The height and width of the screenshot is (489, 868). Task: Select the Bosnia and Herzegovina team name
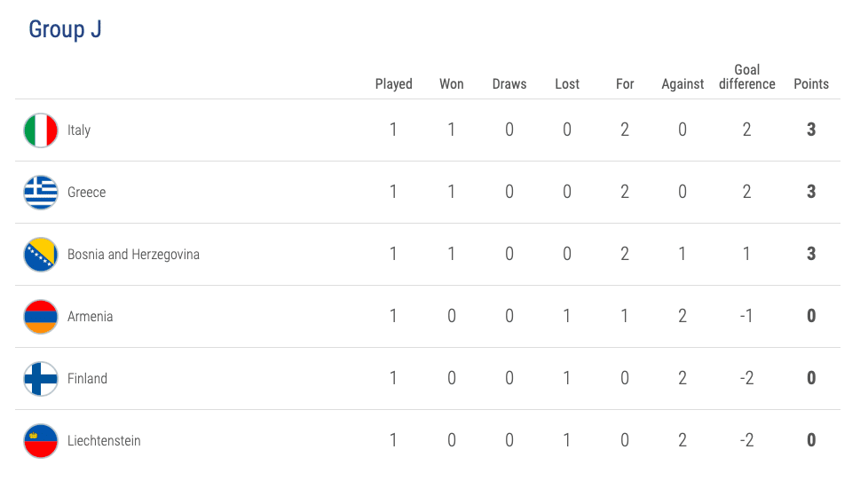coord(133,255)
